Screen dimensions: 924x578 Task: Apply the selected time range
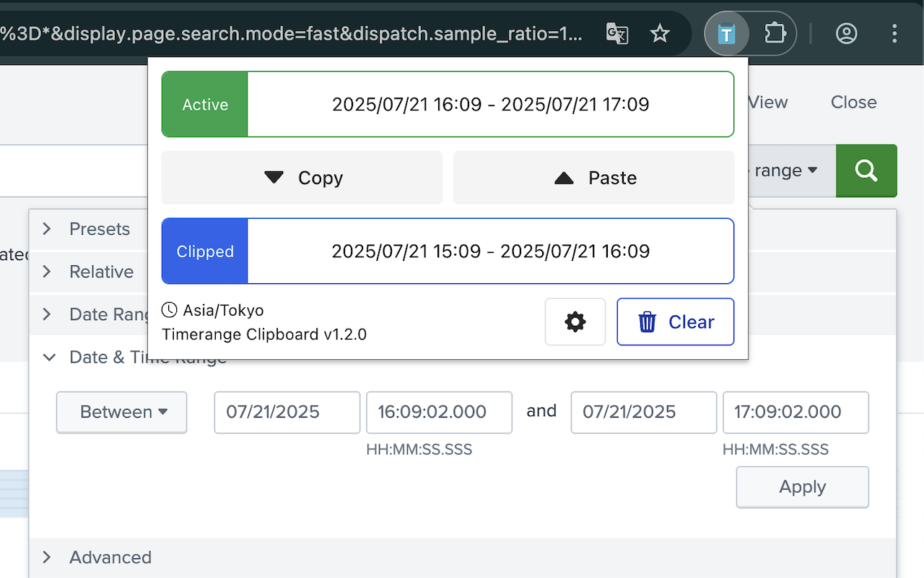point(802,487)
